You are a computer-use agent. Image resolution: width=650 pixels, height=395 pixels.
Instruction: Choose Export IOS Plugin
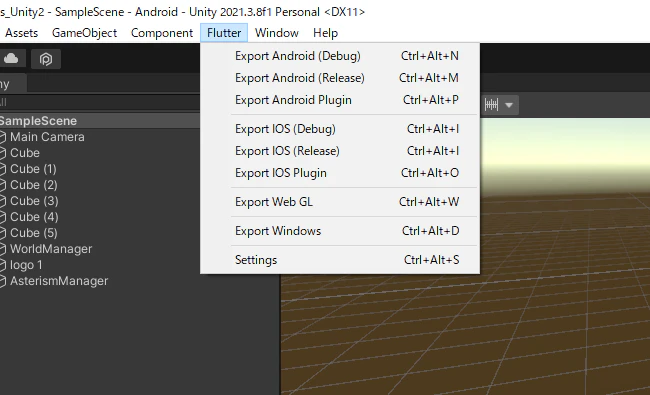tap(340, 173)
